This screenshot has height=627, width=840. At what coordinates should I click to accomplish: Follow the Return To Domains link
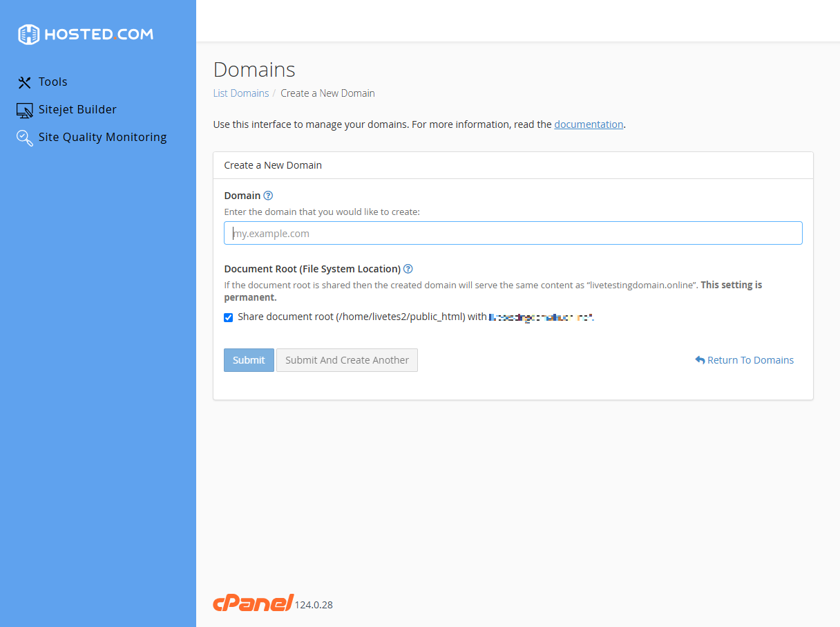[750, 359]
